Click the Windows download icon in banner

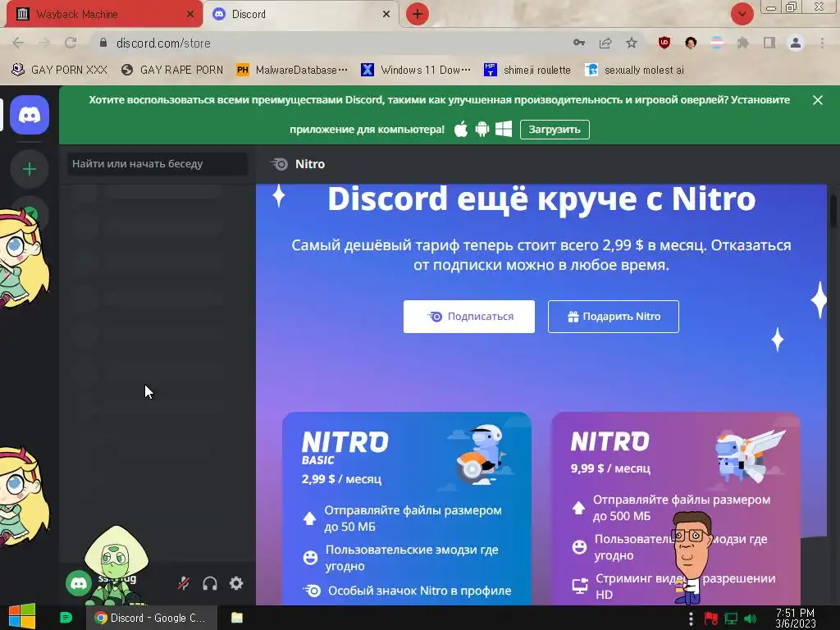point(504,129)
